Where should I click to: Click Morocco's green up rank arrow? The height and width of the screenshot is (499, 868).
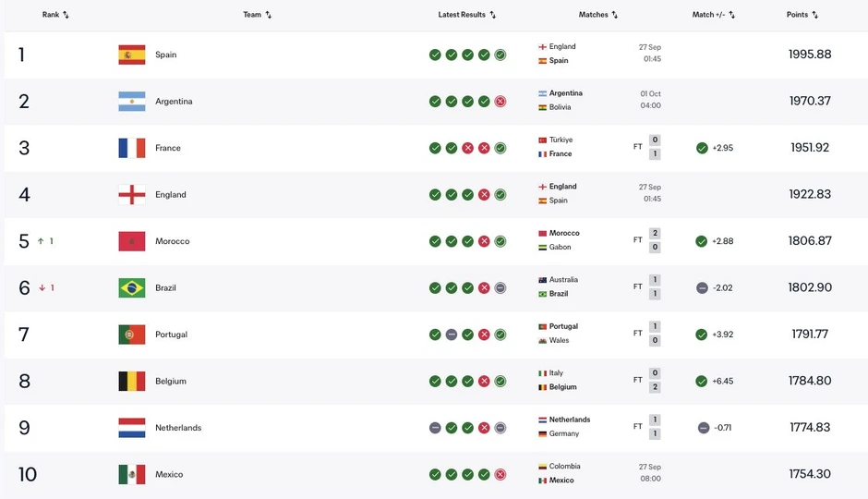(41, 241)
